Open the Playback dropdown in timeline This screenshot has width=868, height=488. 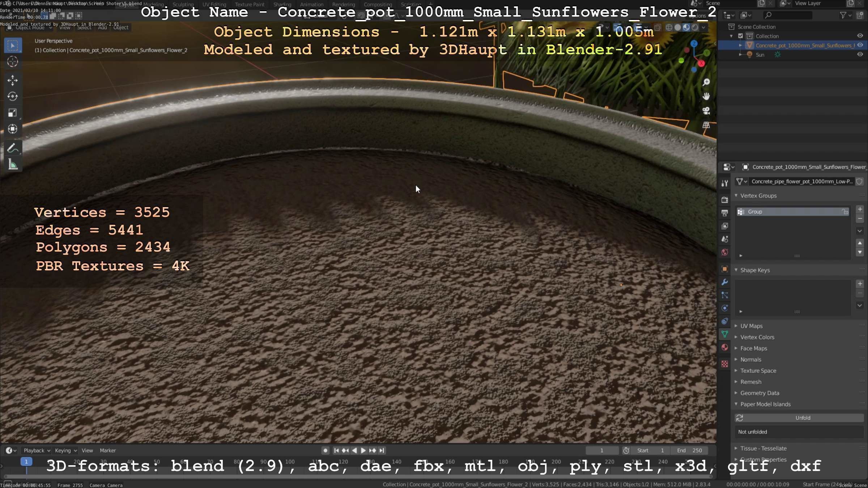[37, 450]
